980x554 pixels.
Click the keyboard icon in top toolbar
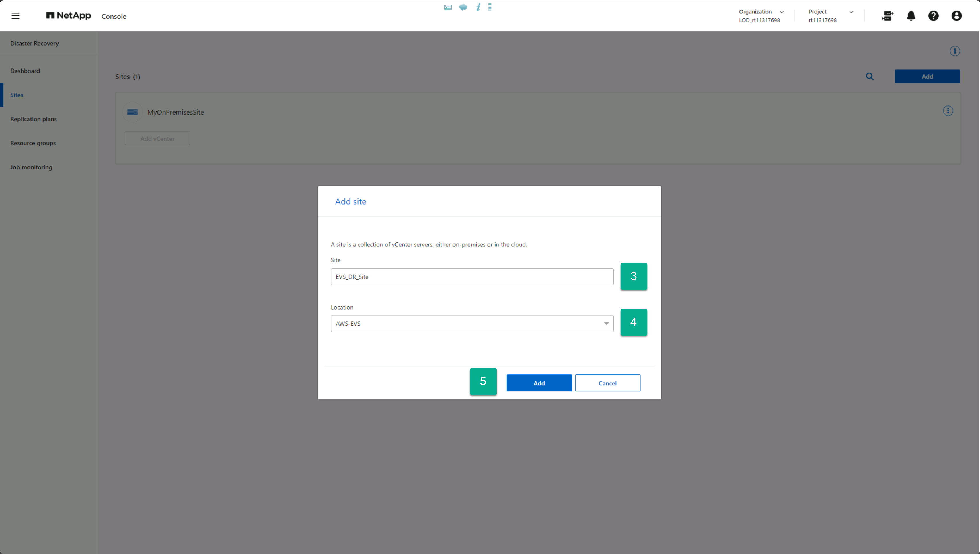tap(448, 7)
